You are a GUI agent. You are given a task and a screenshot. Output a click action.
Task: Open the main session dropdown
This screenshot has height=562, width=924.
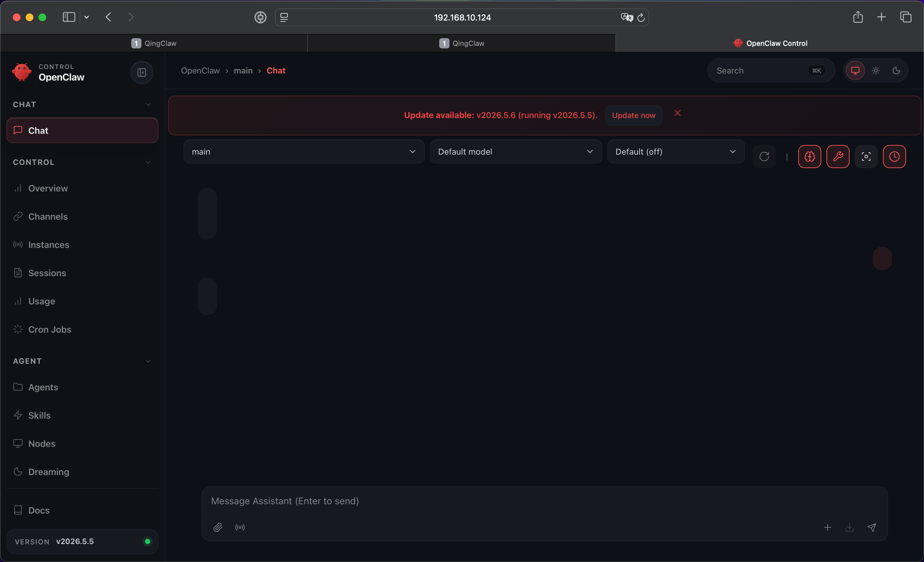coord(304,151)
